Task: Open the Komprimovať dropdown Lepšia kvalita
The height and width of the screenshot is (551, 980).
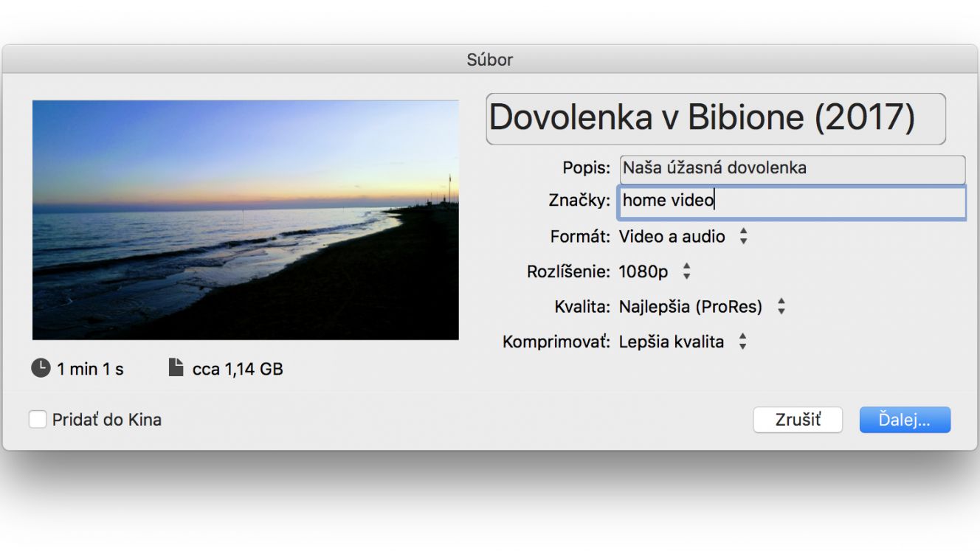Action: coord(683,342)
